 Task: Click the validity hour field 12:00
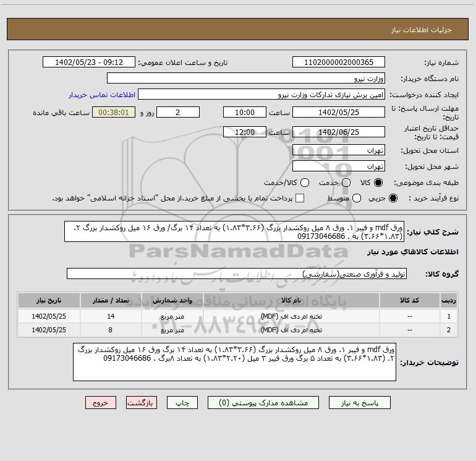click(x=245, y=132)
